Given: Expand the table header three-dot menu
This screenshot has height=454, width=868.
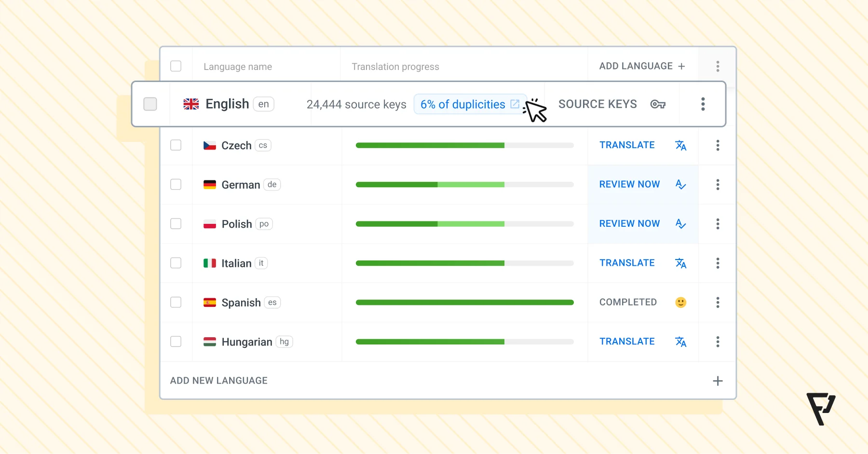Looking at the screenshot, I should click(718, 66).
